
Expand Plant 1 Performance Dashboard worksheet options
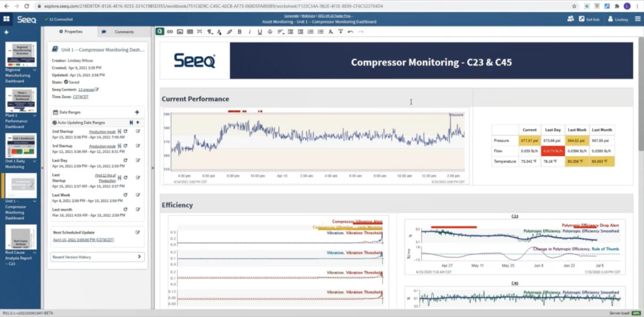pyautogui.click(x=34, y=116)
